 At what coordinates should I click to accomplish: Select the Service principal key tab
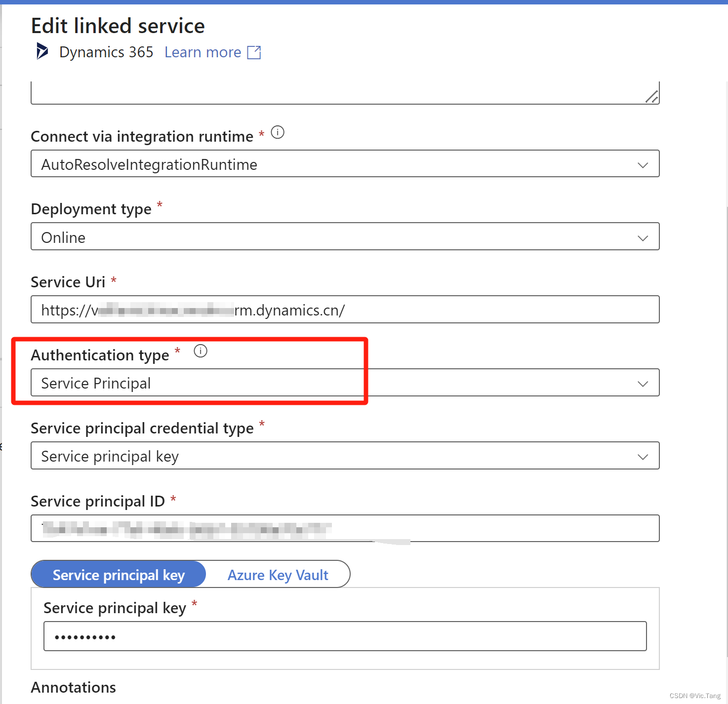tap(119, 574)
